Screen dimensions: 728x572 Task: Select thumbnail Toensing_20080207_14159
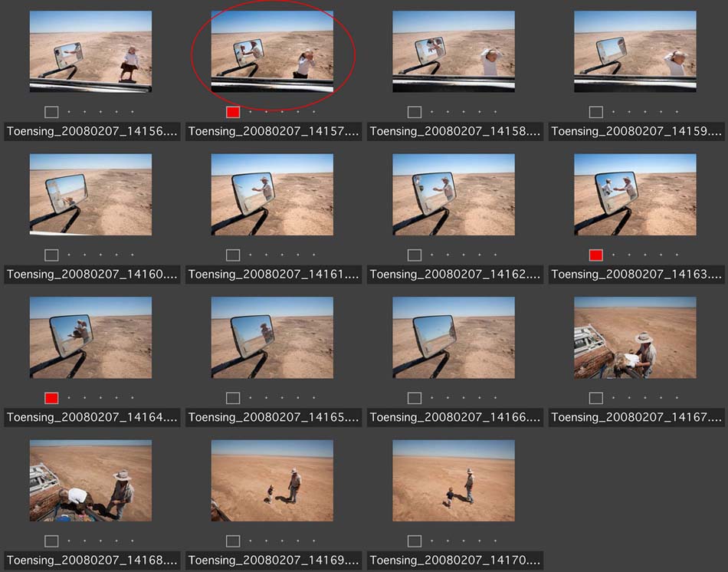635,51
